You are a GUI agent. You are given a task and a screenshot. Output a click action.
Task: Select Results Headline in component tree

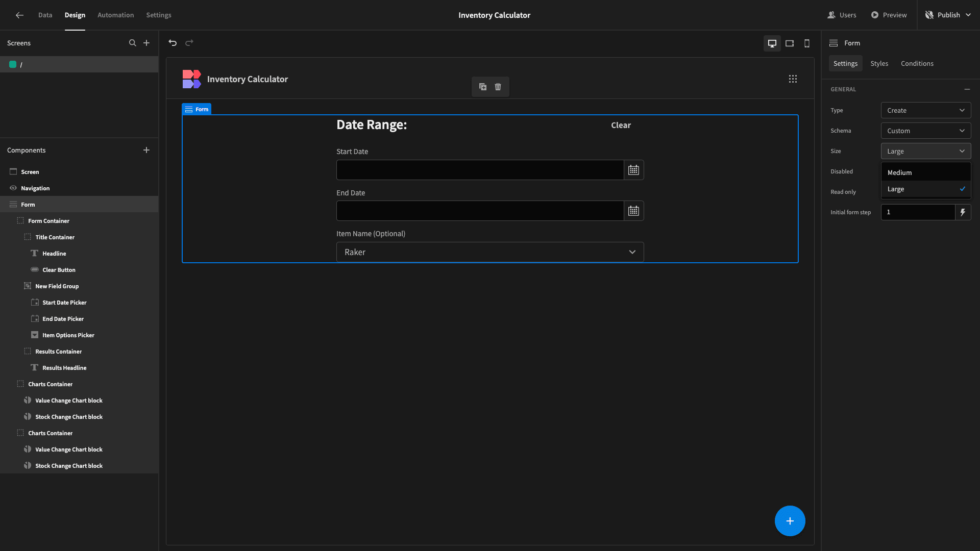point(64,368)
